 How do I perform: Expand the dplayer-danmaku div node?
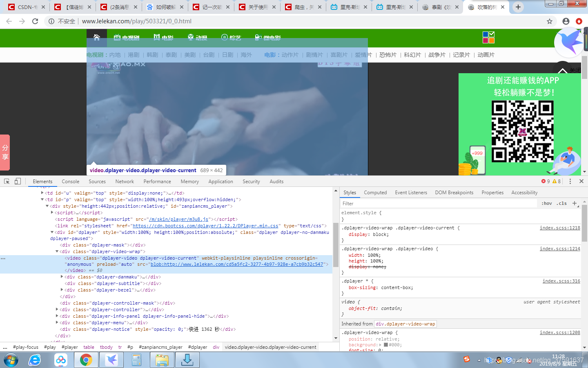[x=62, y=277]
